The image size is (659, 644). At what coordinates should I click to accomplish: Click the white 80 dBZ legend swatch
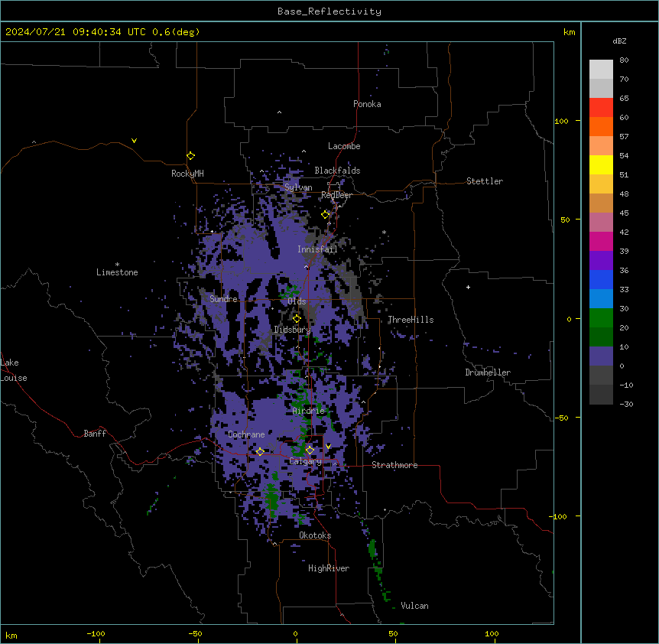tap(601, 69)
